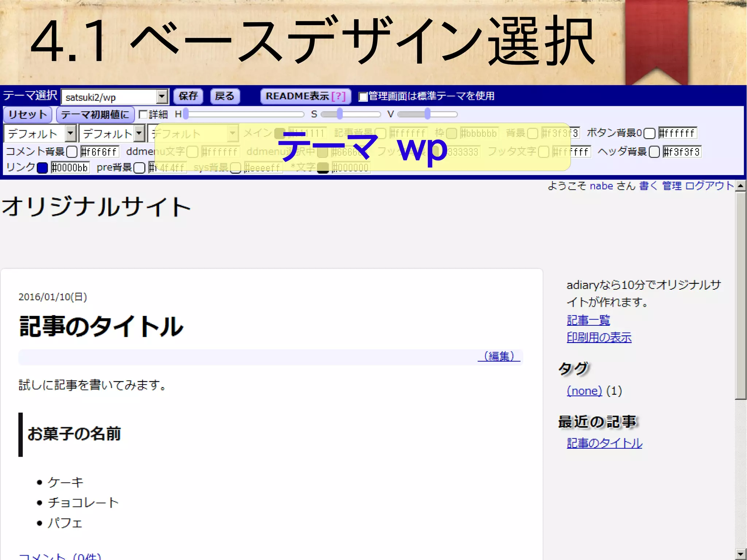Click the 最近の記事 sidebar heading
The image size is (747, 560).
[x=597, y=422]
